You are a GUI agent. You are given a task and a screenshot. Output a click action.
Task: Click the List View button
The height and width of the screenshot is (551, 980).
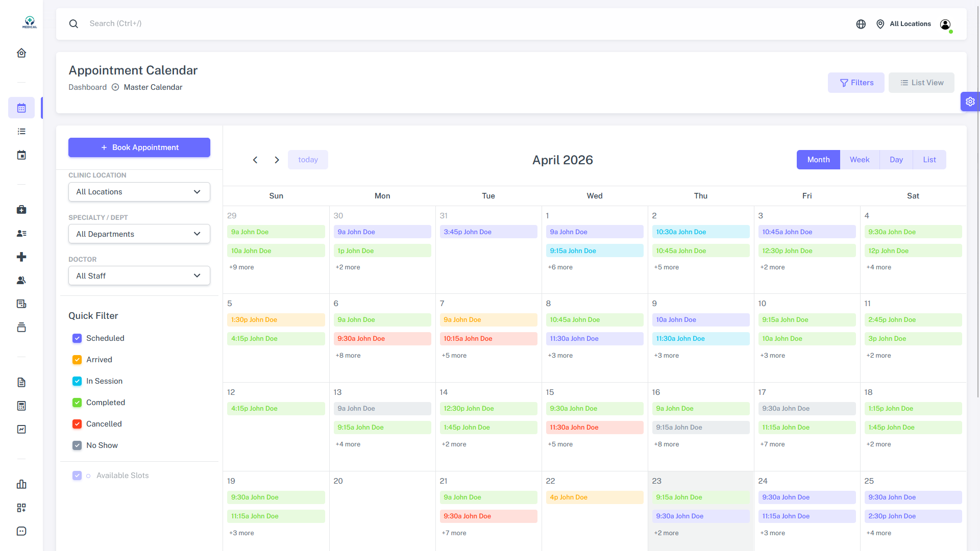click(921, 83)
